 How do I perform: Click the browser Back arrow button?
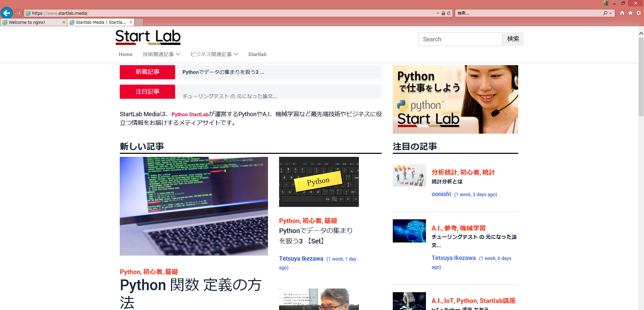[x=7, y=13]
